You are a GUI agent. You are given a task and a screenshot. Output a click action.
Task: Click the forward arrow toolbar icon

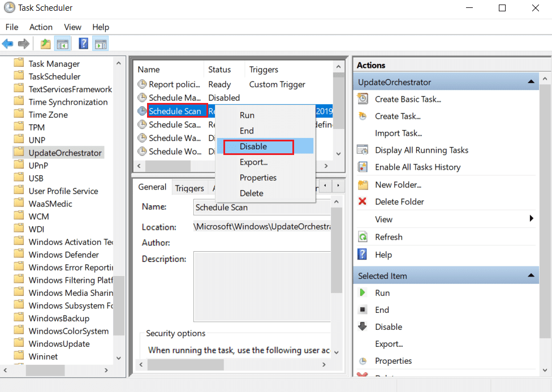click(24, 44)
